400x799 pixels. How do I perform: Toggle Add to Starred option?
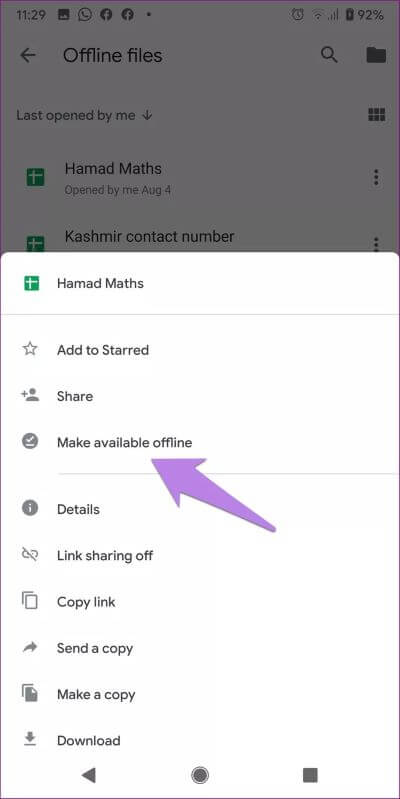point(200,350)
